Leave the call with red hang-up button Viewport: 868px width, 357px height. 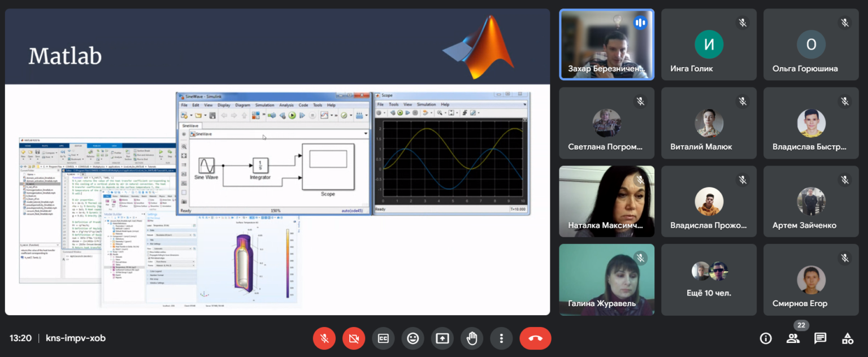click(x=535, y=338)
